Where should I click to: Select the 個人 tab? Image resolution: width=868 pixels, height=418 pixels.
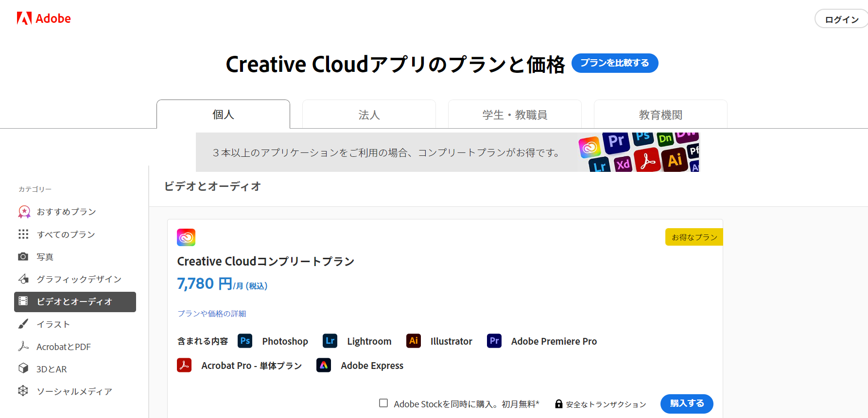pos(223,115)
